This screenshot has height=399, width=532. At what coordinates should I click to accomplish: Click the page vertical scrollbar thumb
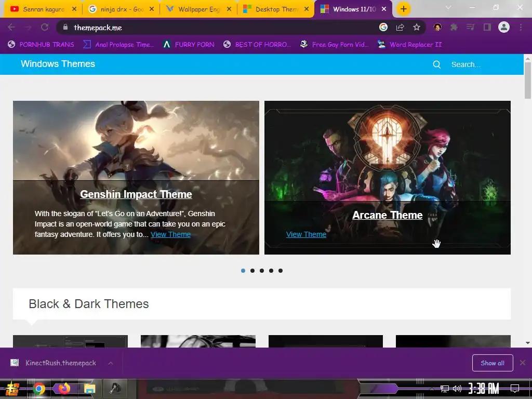click(x=528, y=81)
